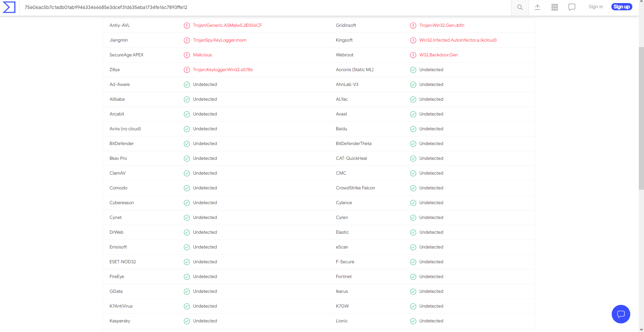Click the green check icon for Baidu
This screenshot has width=644, height=332.
pos(413,129)
